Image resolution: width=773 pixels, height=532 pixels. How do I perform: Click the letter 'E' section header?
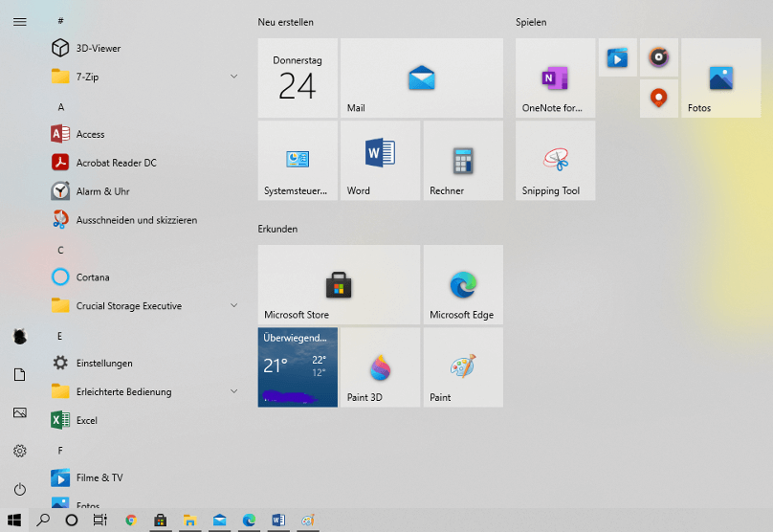[60, 336]
